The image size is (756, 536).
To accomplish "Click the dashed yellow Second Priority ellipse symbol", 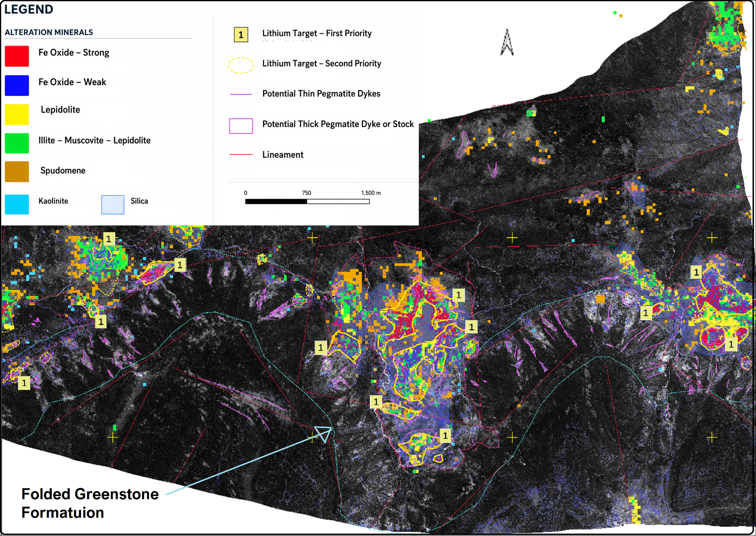I will 241,65.
